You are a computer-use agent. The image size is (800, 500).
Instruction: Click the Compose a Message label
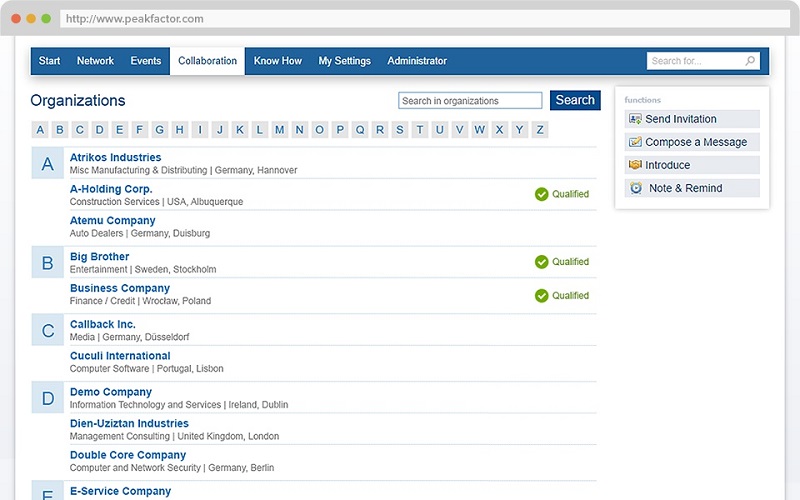[x=696, y=142]
